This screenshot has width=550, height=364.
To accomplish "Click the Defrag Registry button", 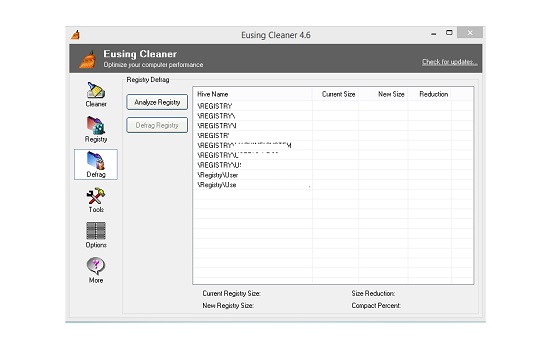I will coord(157,125).
